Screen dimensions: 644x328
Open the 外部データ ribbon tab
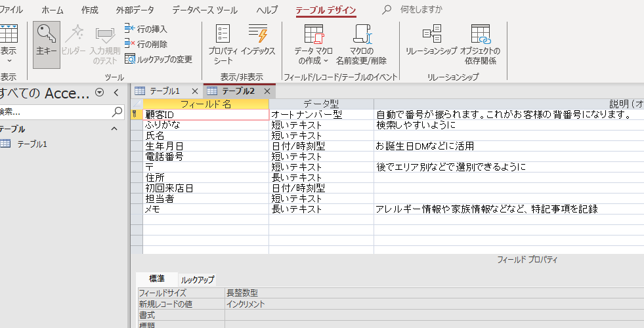[135, 10]
